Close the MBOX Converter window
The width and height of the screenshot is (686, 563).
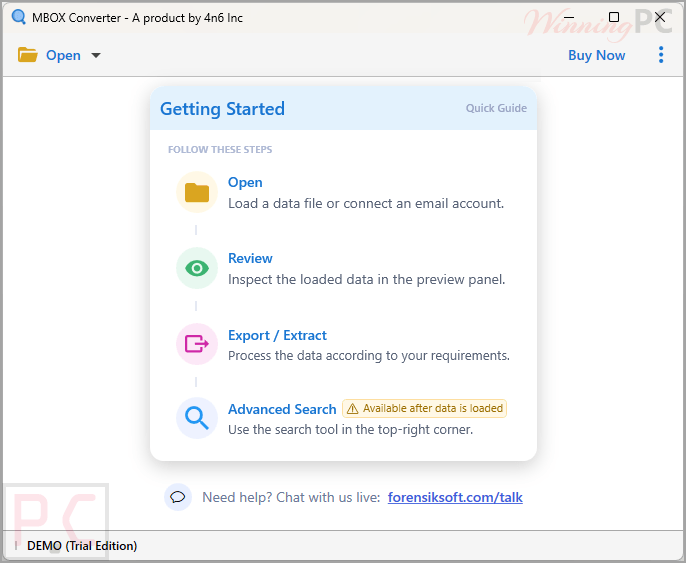point(660,17)
